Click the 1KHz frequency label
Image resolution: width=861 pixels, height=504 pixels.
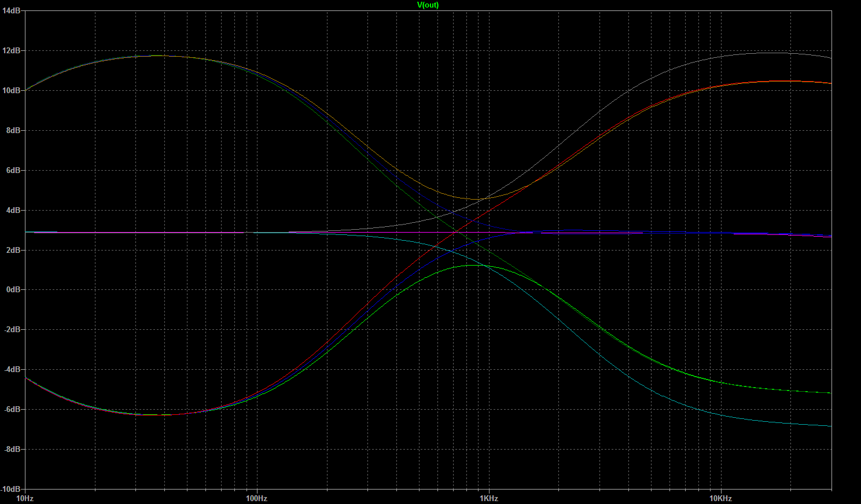point(488,498)
